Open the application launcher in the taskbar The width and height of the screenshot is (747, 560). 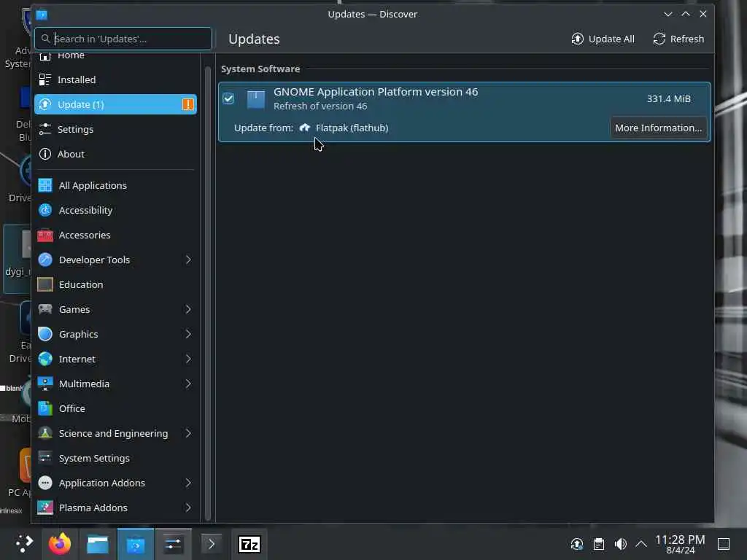(x=23, y=544)
